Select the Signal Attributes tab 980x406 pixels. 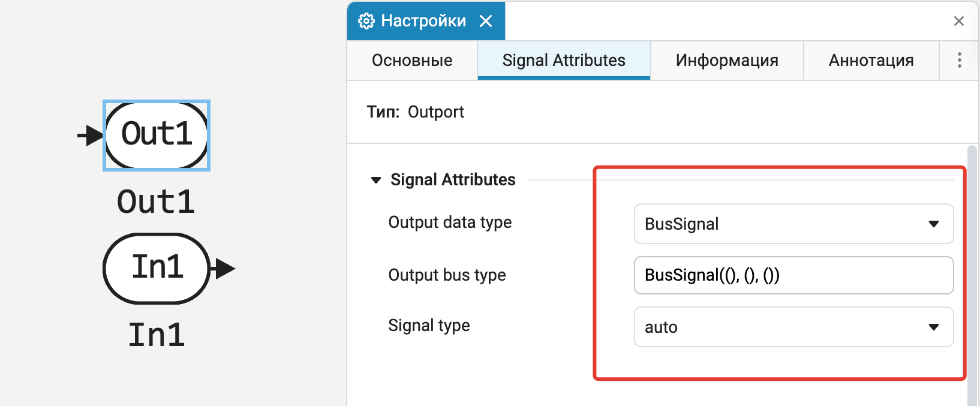(x=564, y=61)
